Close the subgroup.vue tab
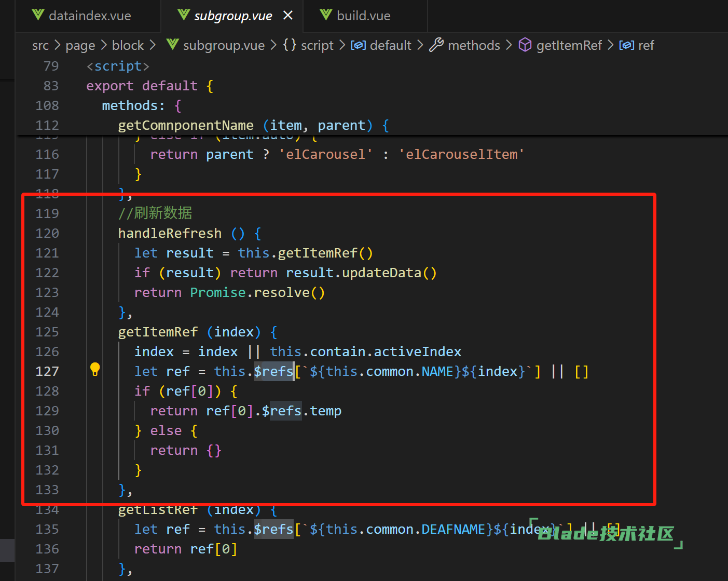The height and width of the screenshot is (581, 728). 288,16
